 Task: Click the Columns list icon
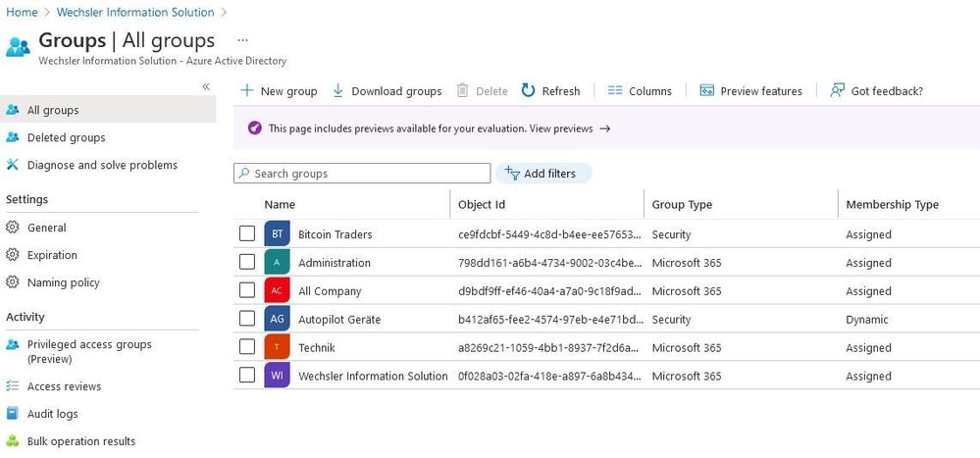[615, 90]
